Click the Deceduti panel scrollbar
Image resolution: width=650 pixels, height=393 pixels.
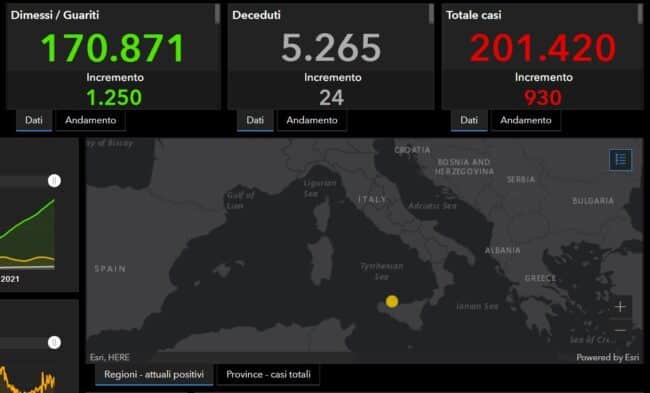431,15
